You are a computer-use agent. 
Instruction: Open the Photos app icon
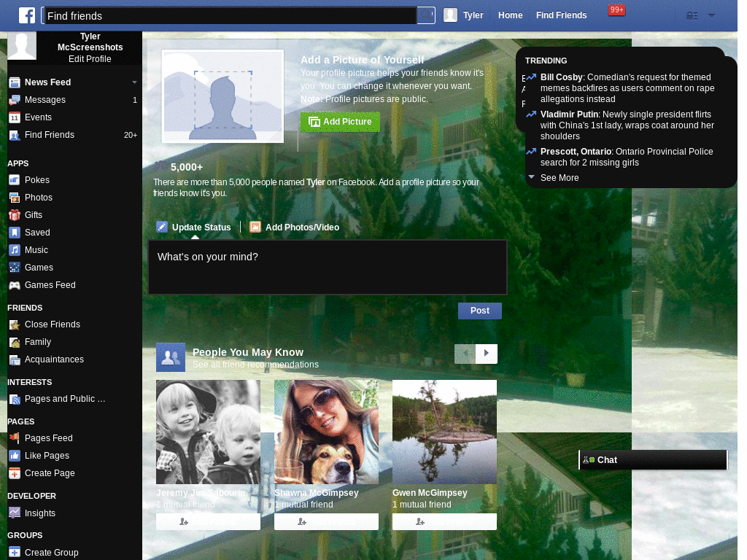click(15, 198)
